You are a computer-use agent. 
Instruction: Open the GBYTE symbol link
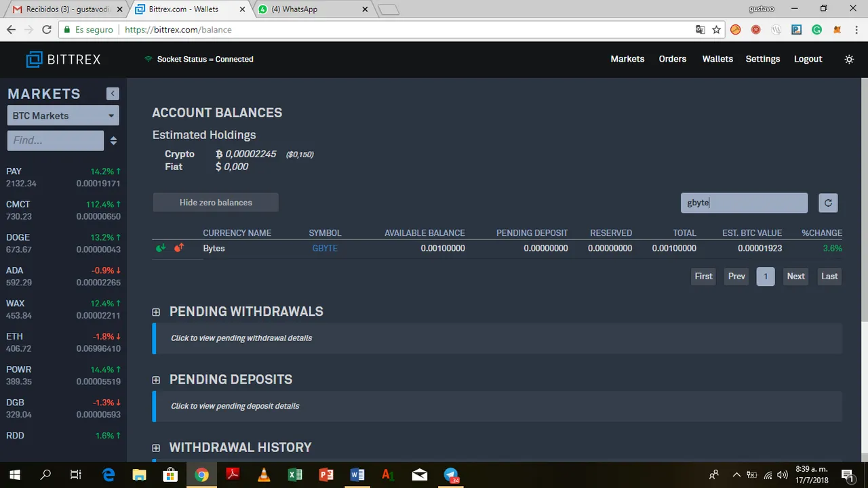[325, 248]
